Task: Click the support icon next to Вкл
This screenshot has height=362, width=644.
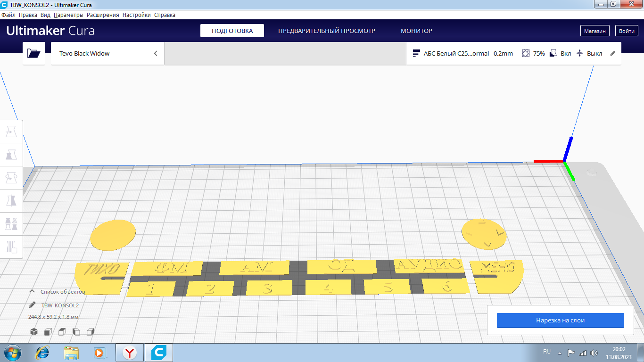Action: [553, 53]
